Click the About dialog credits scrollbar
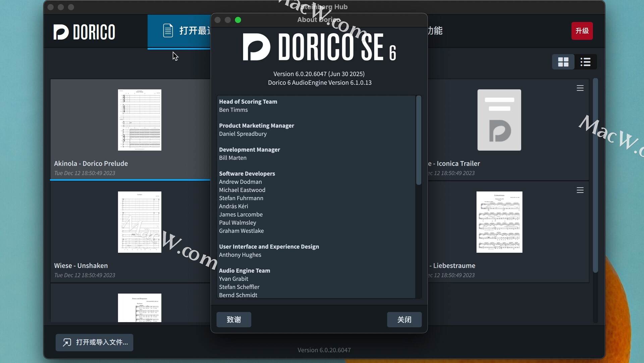644x363 pixels. (418, 140)
